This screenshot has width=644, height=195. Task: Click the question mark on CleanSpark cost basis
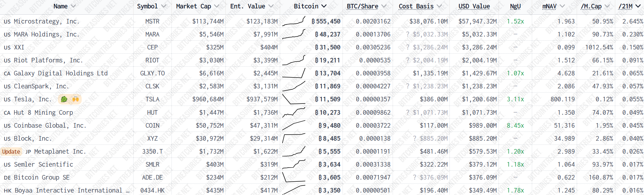click(408, 86)
